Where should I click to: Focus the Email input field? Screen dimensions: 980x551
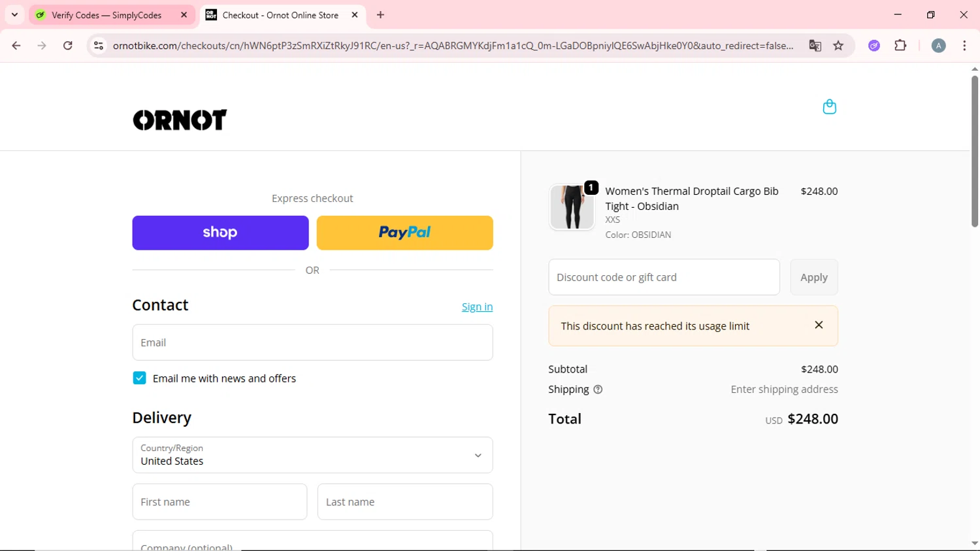[312, 342]
